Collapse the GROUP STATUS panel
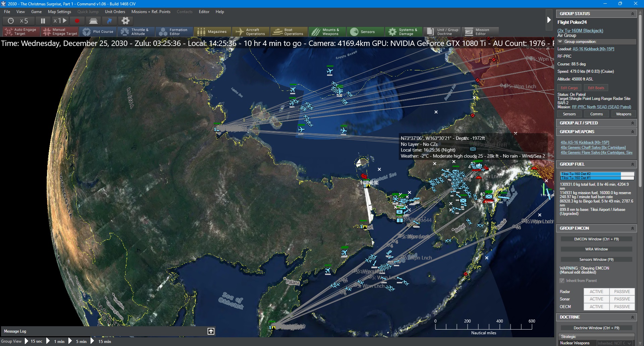This screenshot has width=644, height=346. [x=632, y=14]
